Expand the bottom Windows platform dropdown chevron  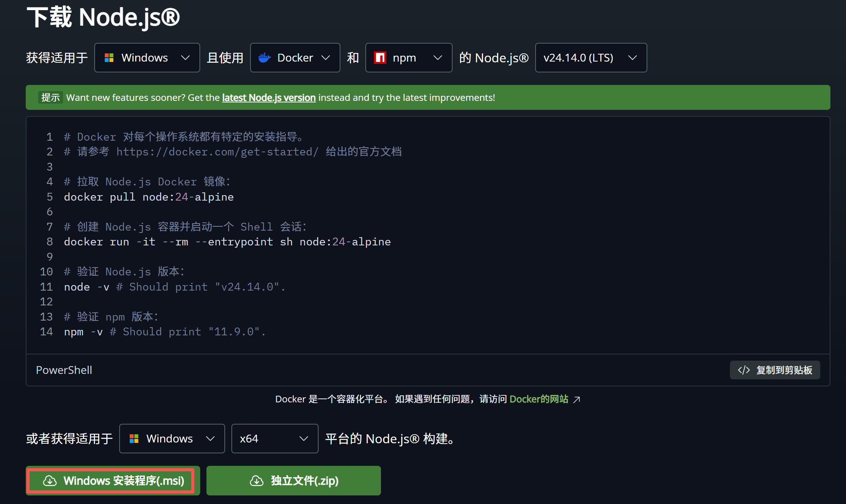[210, 439]
